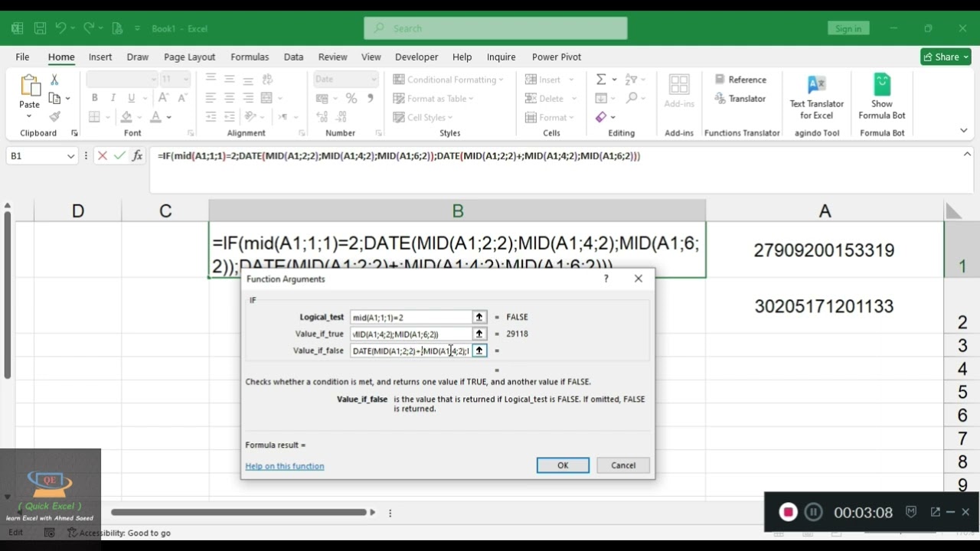Open Help on this function link

[x=285, y=466]
